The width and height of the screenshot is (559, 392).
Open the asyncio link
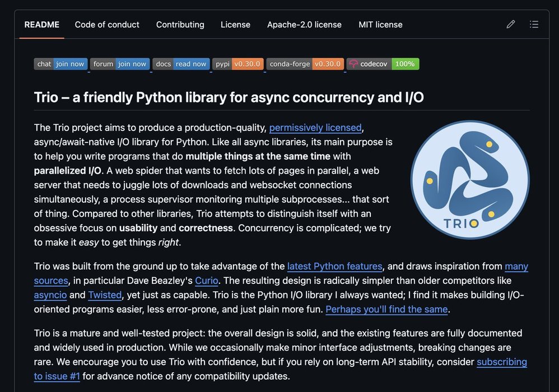(50, 295)
